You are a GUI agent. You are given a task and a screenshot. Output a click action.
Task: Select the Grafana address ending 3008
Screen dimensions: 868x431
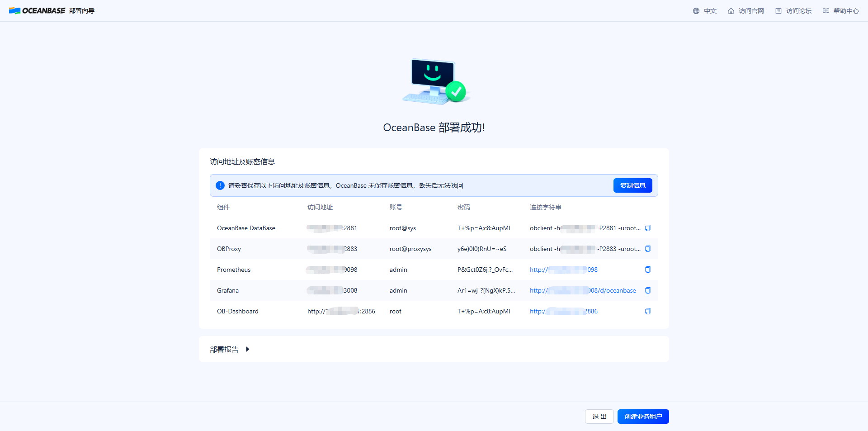pyautogui.click(x=332, y=290)
